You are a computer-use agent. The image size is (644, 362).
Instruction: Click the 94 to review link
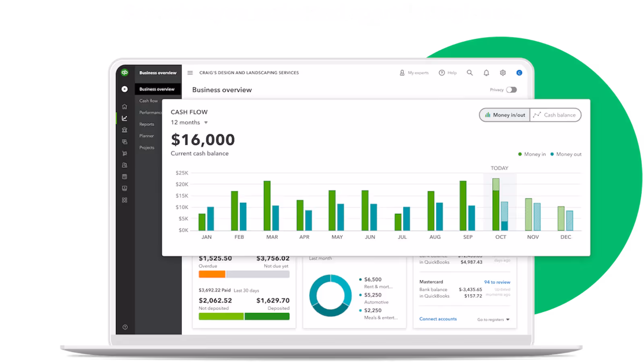pyautogui.click(x=497, y=282)
